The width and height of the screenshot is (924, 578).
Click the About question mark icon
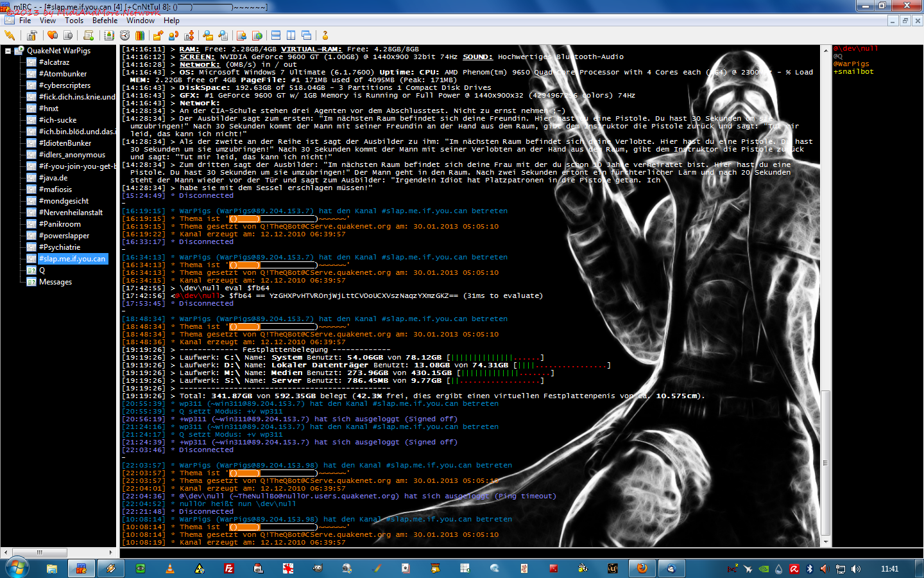tap(325, 35)
